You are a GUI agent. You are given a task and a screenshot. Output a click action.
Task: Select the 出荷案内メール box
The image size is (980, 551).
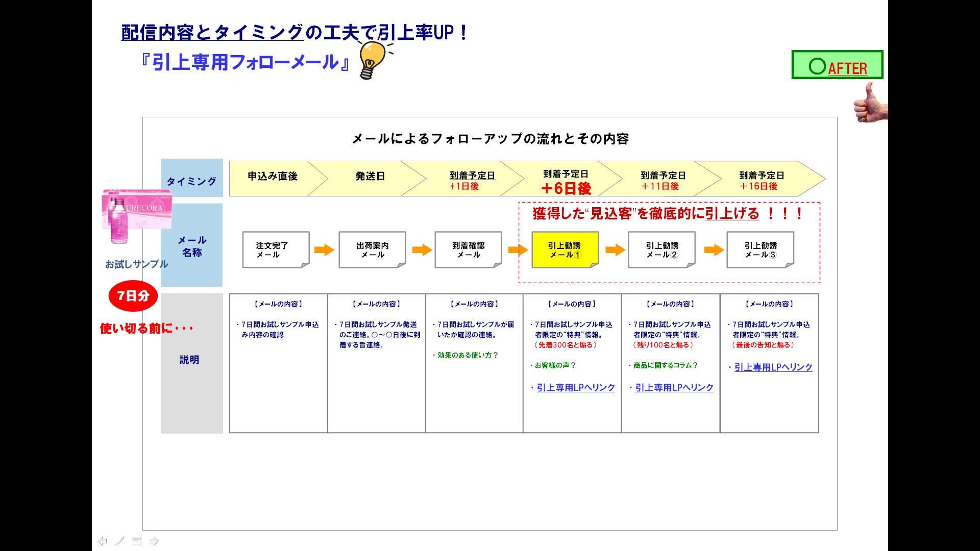pyautogui.click(x=372, y=249)
